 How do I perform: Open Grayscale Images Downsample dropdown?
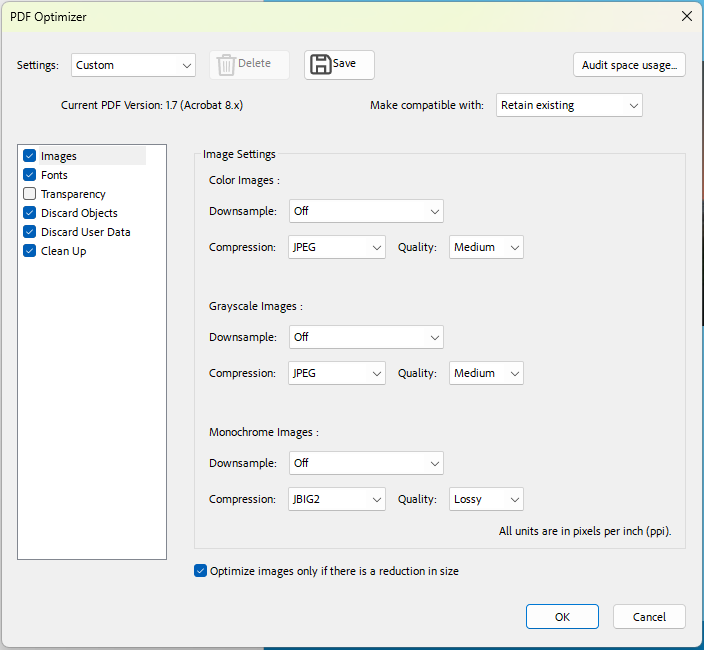click(366, 337)
